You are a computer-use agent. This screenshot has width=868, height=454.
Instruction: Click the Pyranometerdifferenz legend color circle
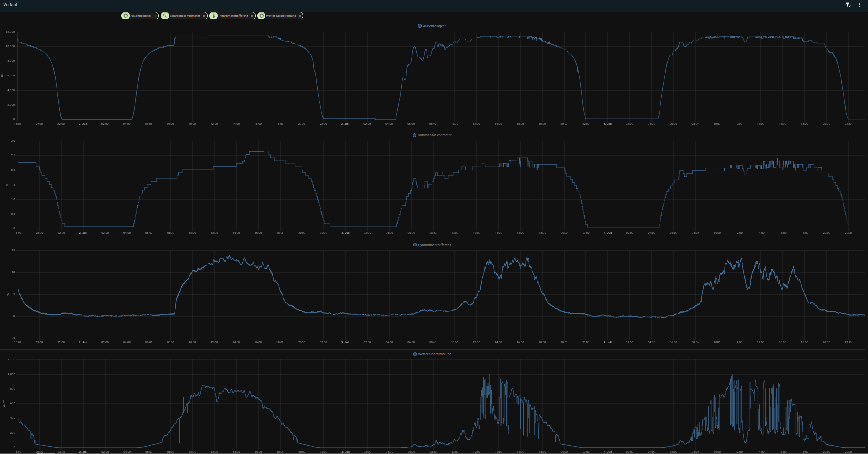coord(415,245)
